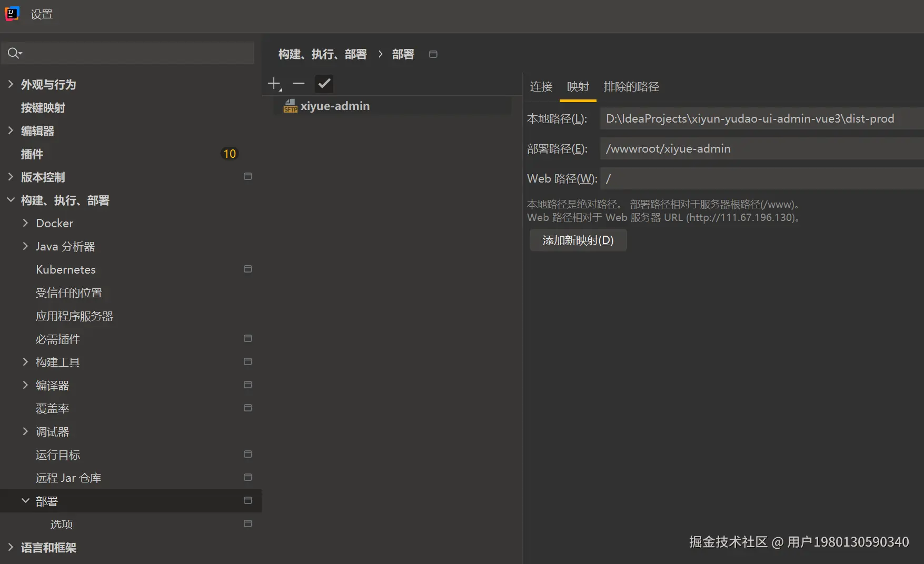This screenshot has height=564, width=924.
Task: Open the 覆盖率 settings page
Action: pos(53,408)
